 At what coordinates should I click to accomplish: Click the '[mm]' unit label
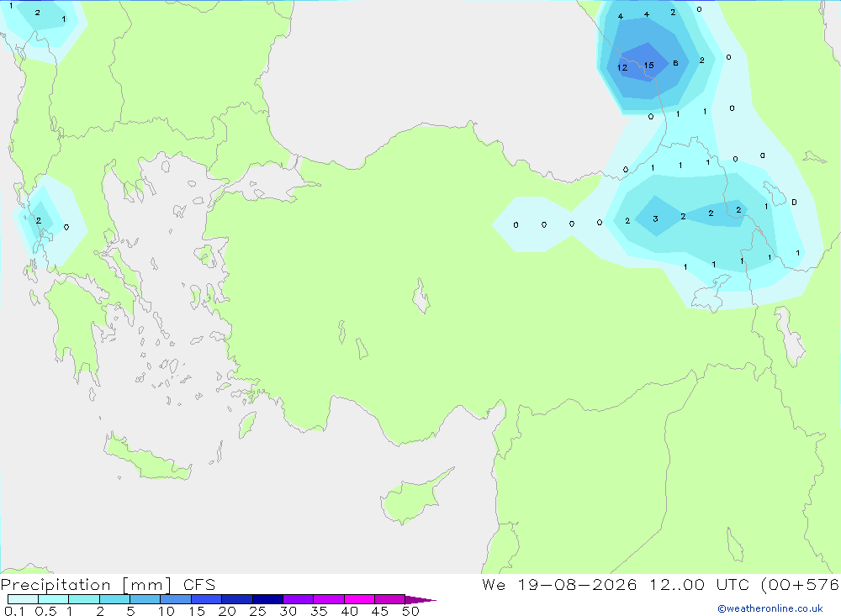point(147,585)
